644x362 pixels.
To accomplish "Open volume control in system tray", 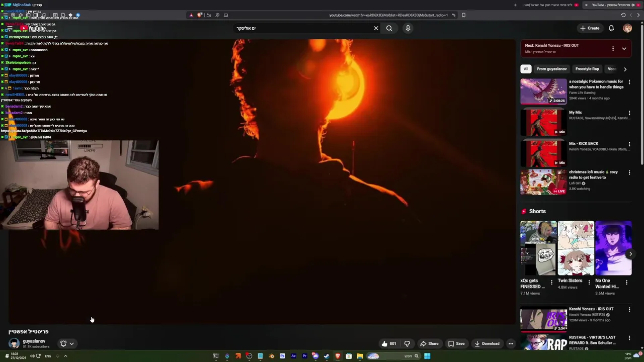I will pos(32,356).
